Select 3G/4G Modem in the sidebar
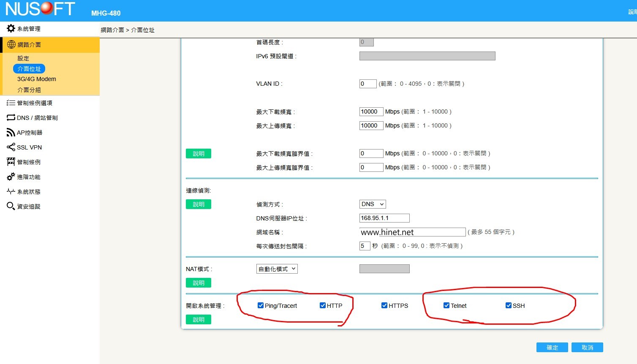637x364 pixels. pos(36,79)
